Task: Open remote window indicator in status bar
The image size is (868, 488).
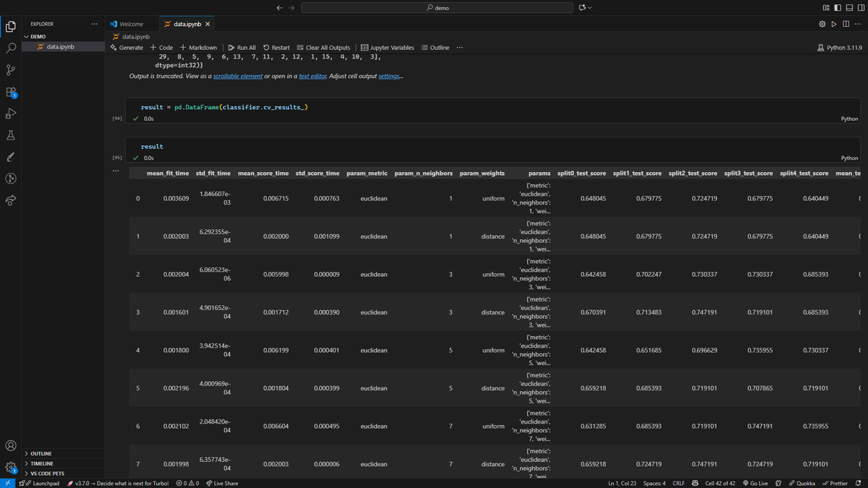Action: pos(7,483)
